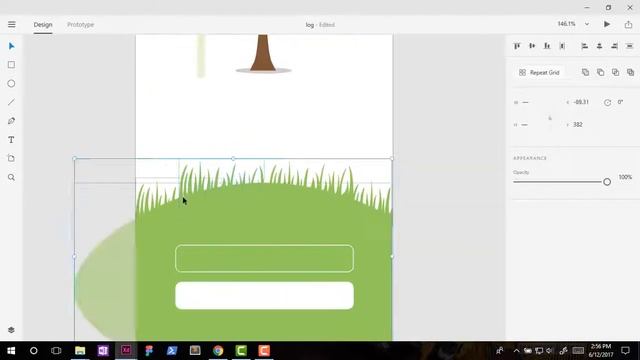This screenshot has width=640, height=360.
Task: Click the white rounded rectangle on artboard
Action: click(x=264, y=296)
